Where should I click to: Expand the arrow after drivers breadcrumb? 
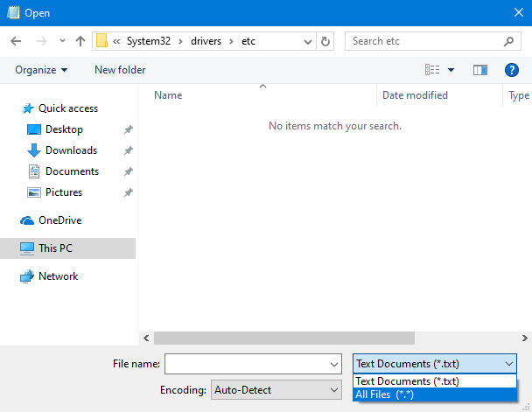[x=231, y=41]
